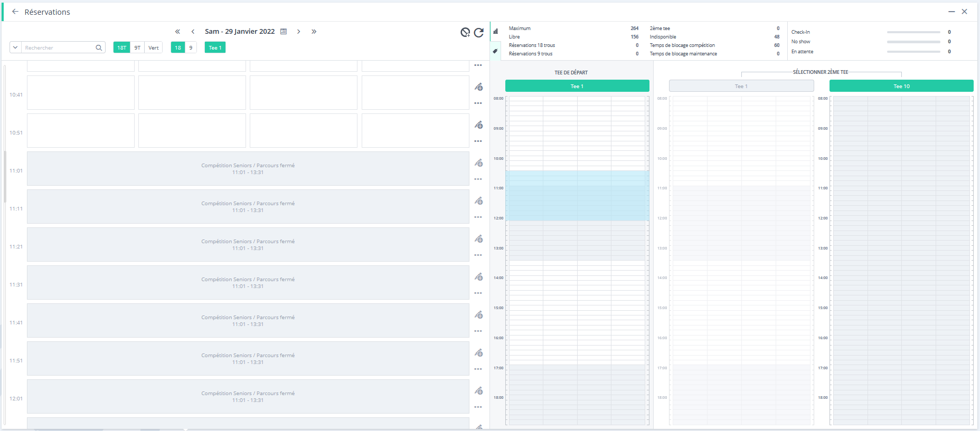Click the search magnifier icon
Viewport: 980px width, 431px height.
(x=99, y=47)
